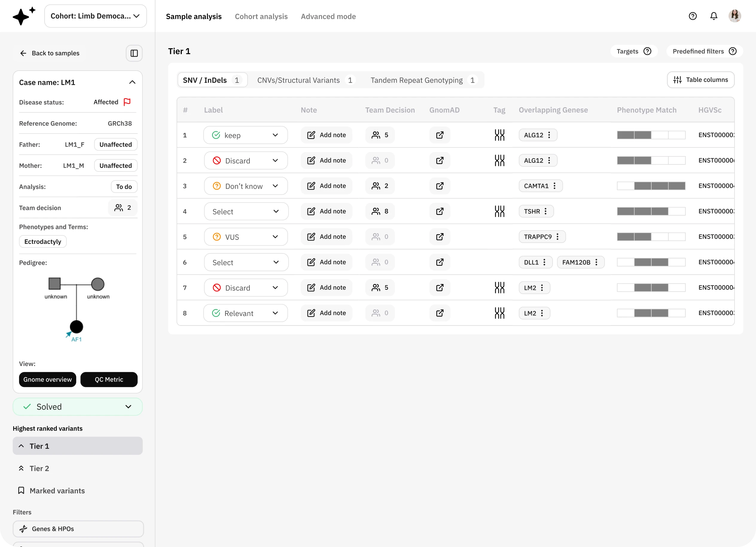This screenshot has height=547, width=756.
Task: Click Targets help icon
Action: tap(647, 51)
